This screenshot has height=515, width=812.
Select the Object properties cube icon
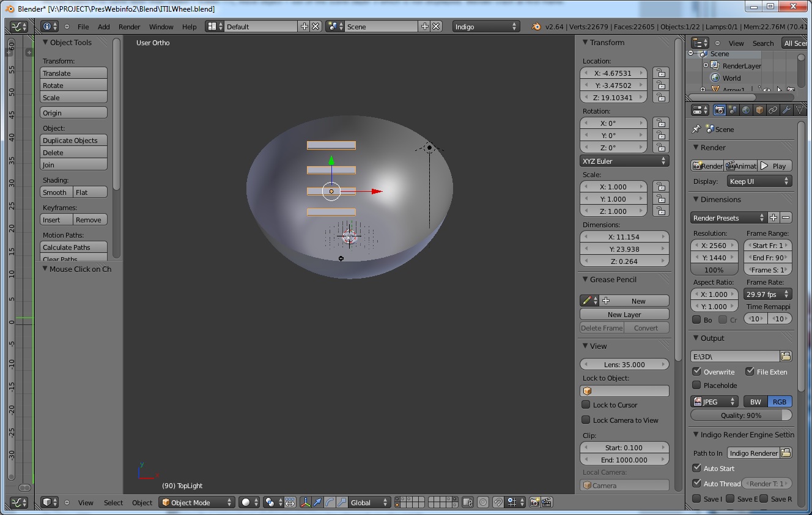pyautogui.click(x=759, y=111)
